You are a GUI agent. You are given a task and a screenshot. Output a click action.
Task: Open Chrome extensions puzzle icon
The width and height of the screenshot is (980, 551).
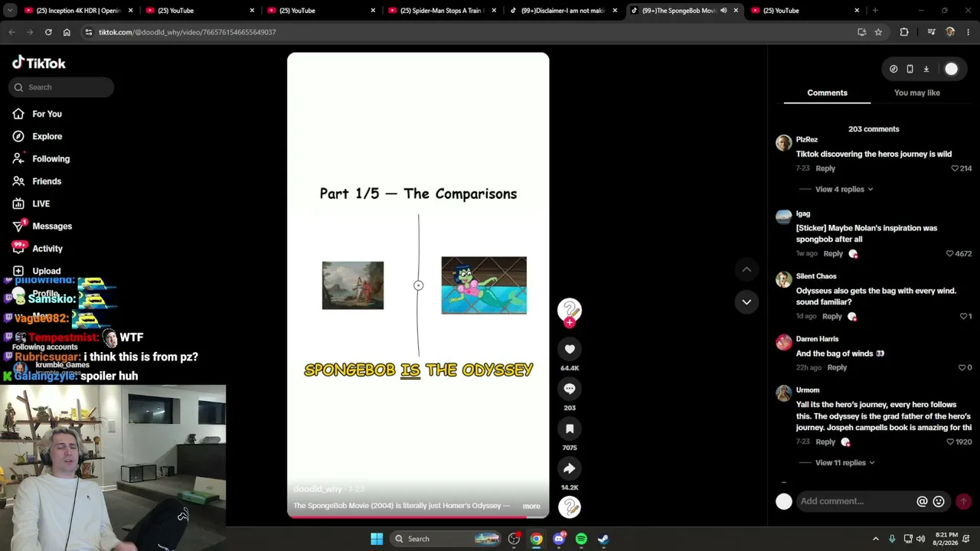[904, 32]
